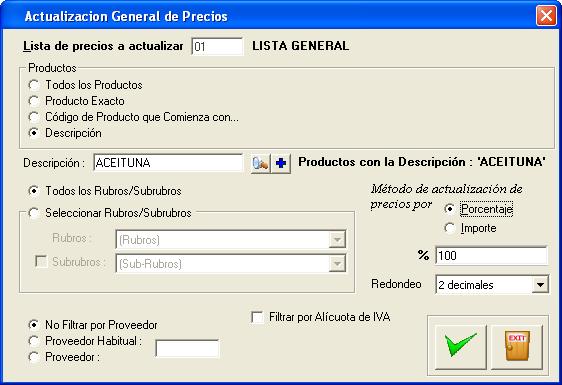Image resolution: width=562 pixels, height=385 pixels.
Task: Click the empty Proveedor input field
Action: click(187, 348)
